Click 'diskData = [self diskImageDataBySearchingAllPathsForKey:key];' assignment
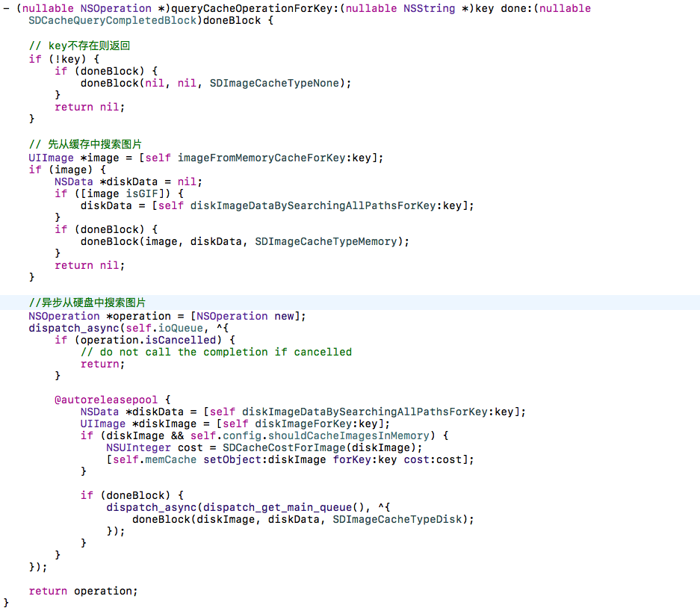The width and height of the screenshot is (700, 611). [276, 205]
